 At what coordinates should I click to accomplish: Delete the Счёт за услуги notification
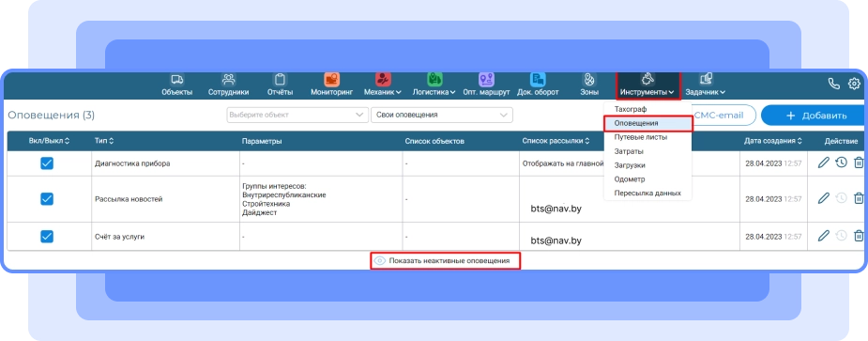[x=859, y=236]
